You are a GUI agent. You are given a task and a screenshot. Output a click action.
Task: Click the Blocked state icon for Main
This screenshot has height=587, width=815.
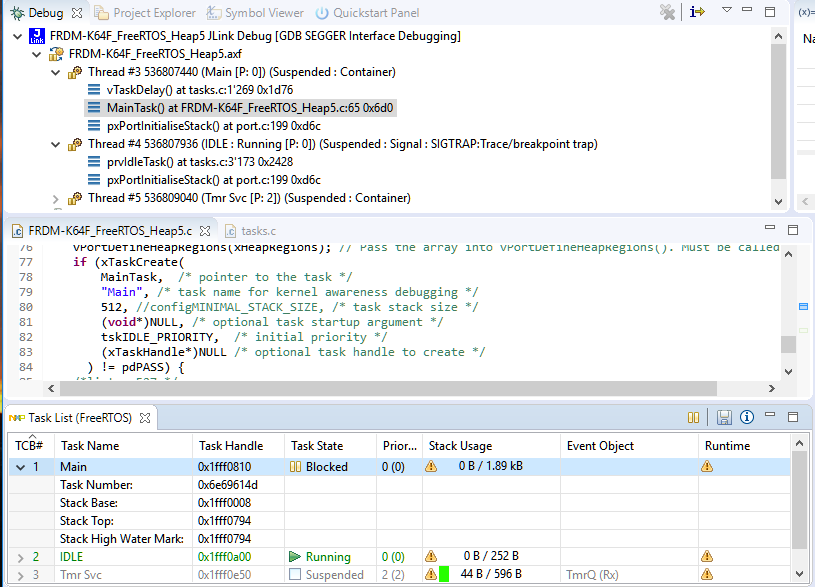click(x=295, y=467)
